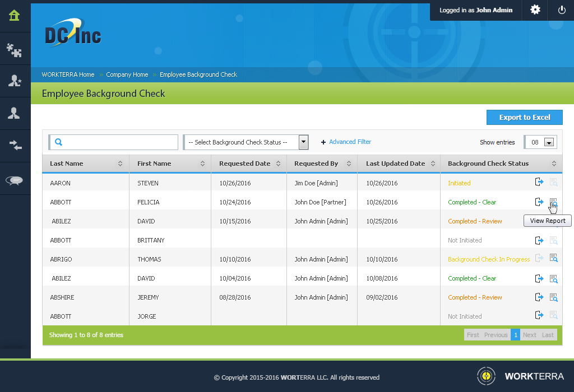Open the single person sidebar icon

14,113
